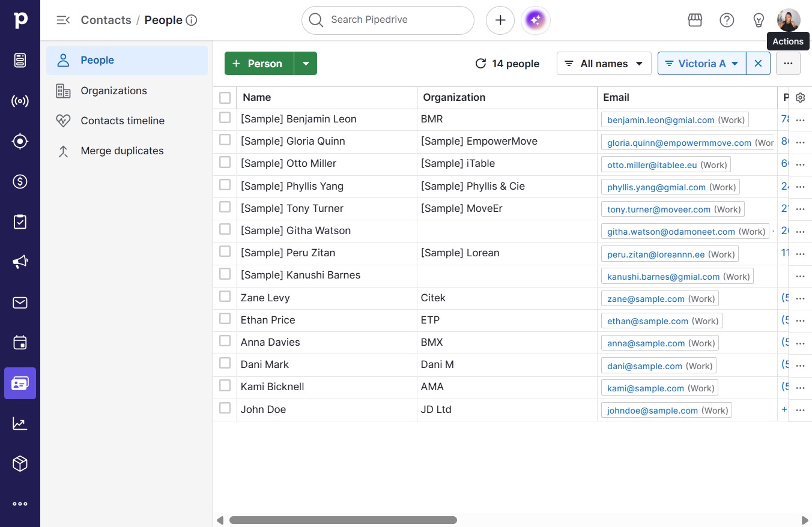Screen dimensions: 812x527
Task: Open Merge duplicates page
Action: tap(127, 151)
